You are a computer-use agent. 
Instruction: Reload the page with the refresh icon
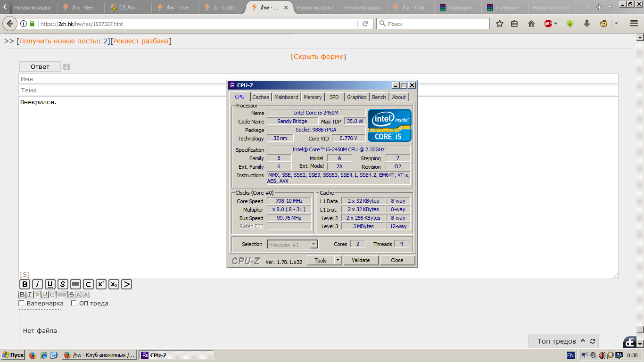[365, 24]
